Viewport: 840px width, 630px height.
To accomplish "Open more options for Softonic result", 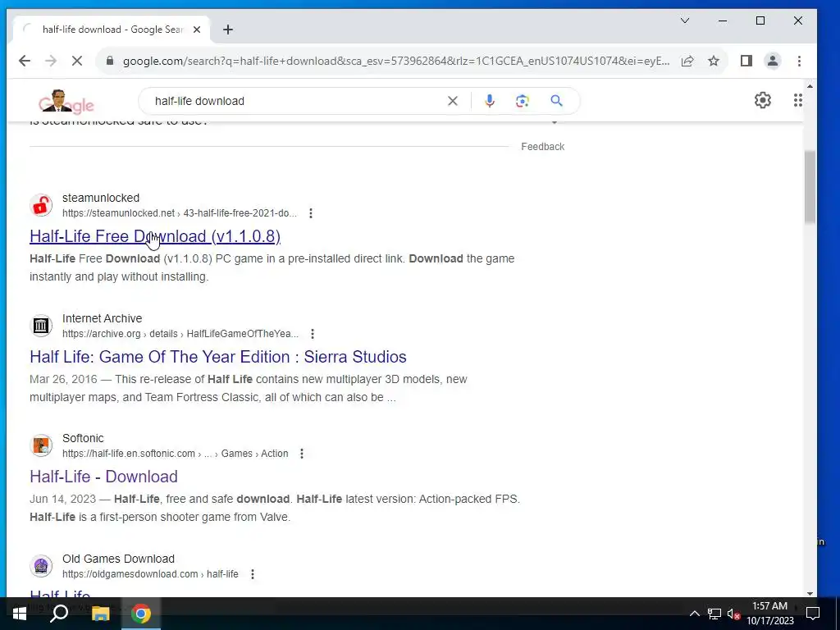I will click(302, 454).
